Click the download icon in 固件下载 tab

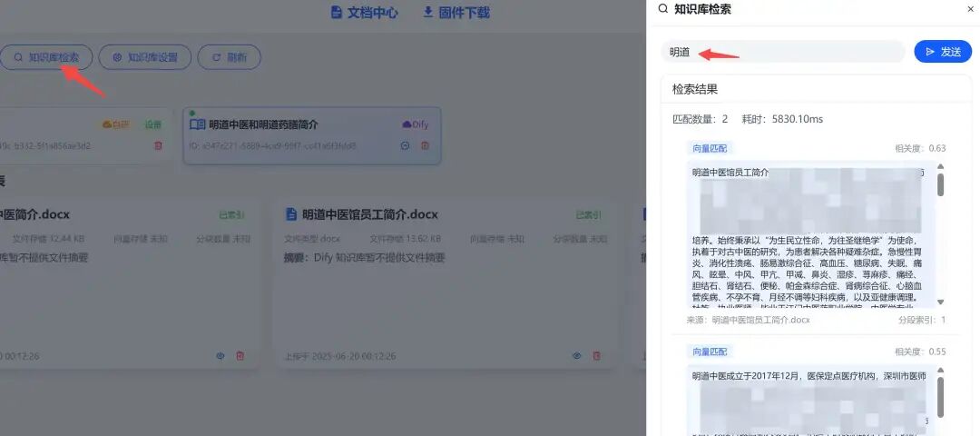[428, 12]
